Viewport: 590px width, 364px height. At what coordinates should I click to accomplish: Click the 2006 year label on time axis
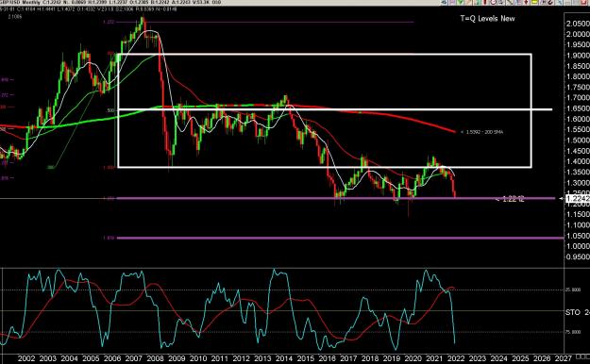click(112, 358)
